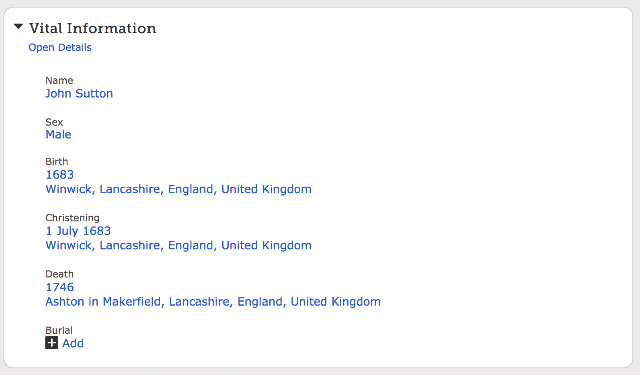Click the plus icon under Burial
Image resolution: width=640 pixels, height=375 pixels.
[x=51, y=343]
